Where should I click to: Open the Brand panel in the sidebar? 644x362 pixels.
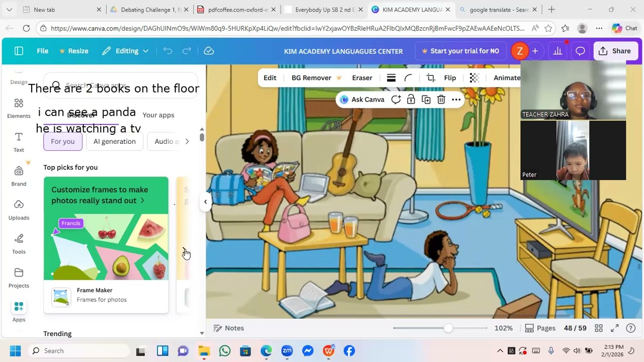point(19,176)
